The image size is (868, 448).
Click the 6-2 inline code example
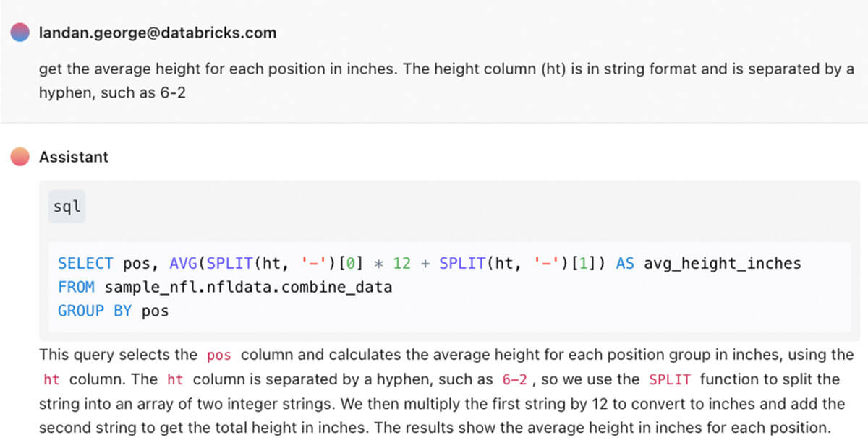(x=514, y=379)
